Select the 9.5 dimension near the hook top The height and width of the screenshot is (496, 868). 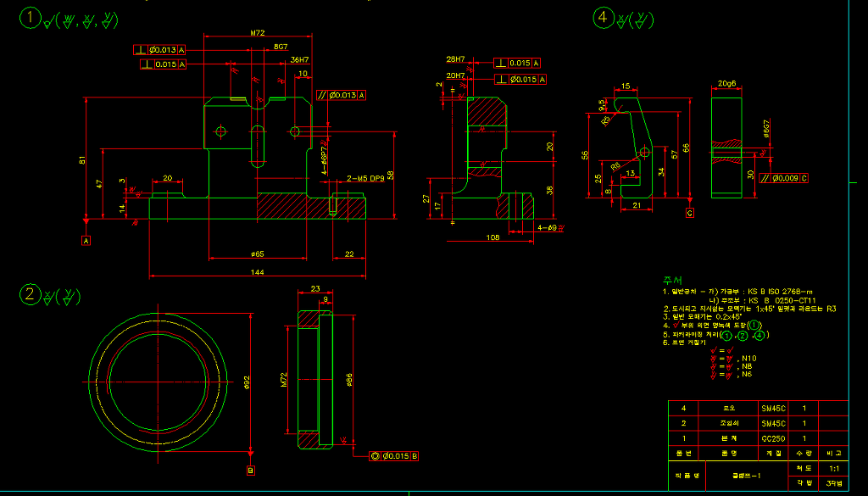click(602, 105)
